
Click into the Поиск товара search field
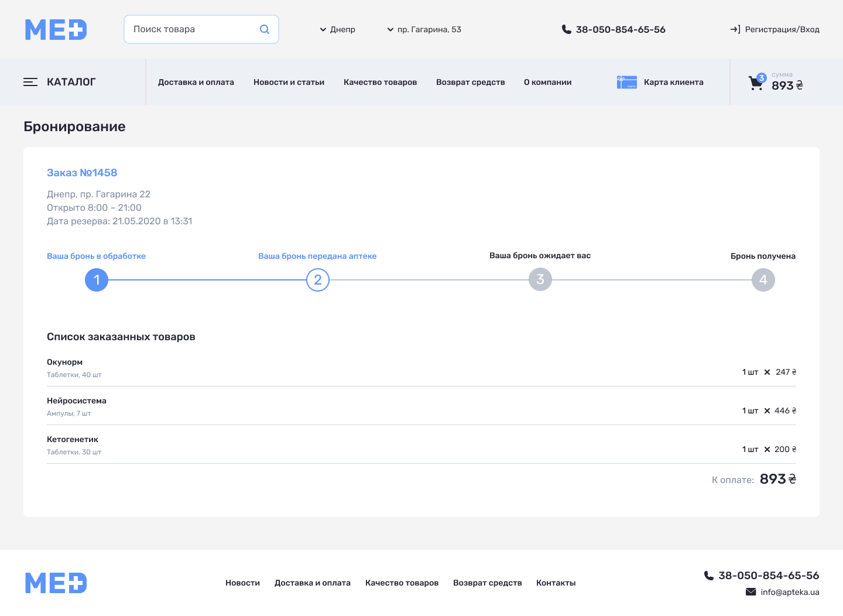(201, 29)
